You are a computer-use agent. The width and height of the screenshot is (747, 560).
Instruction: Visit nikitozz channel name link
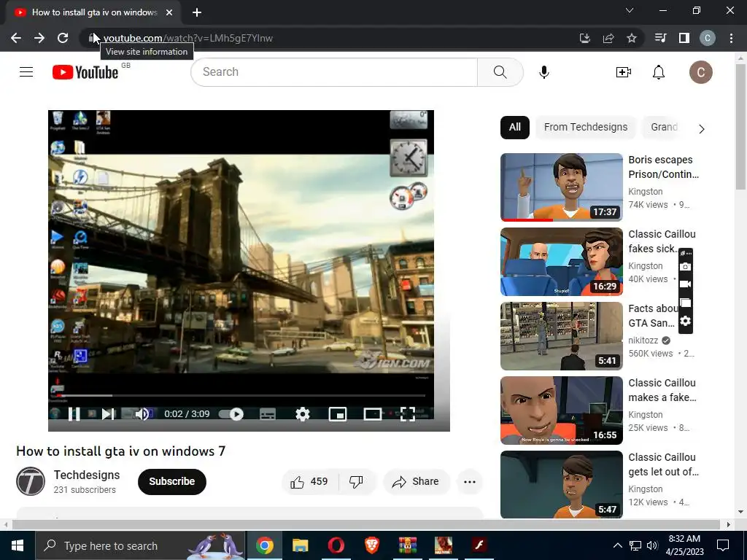643,340
